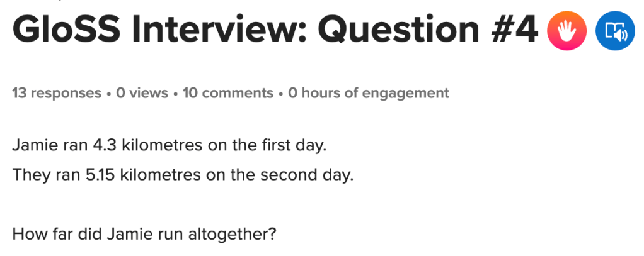Image resolution: width=644 pixels, height=256 pixels.
Task: Click the sentence about the second day
Action: click(x=183, y=173)
